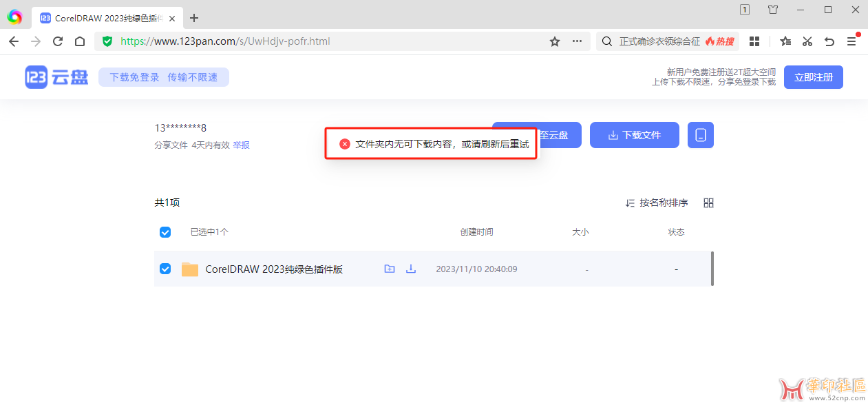
Task: Open the mobile phone icon button
Action: coord(701,135)
